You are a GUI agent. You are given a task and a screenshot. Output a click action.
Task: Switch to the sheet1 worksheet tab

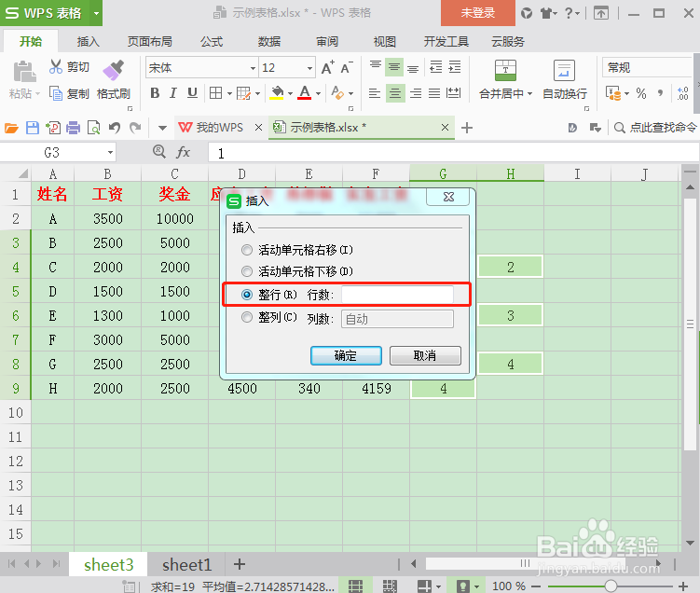pos(186,565)
